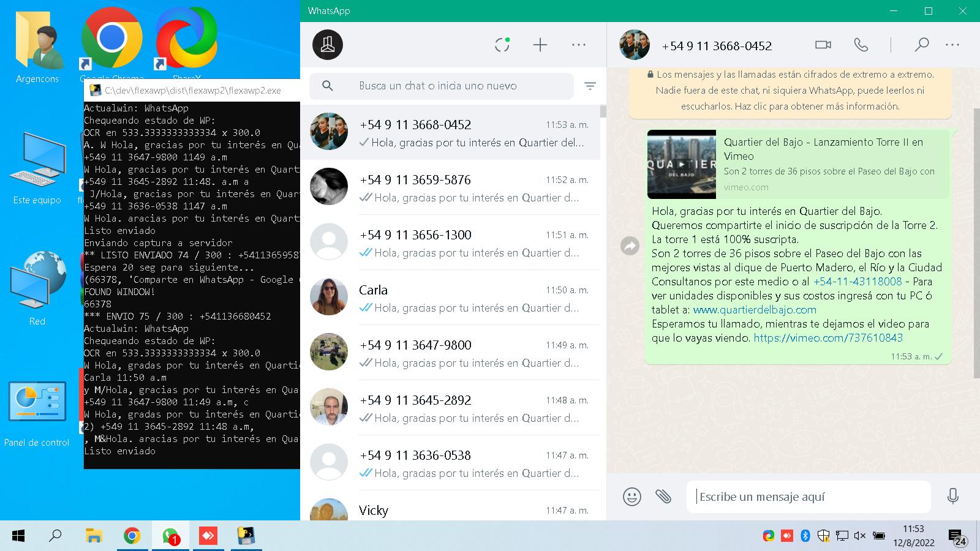
Task: Open the Argencons desktop folder
Action: [x=37, y=48]
